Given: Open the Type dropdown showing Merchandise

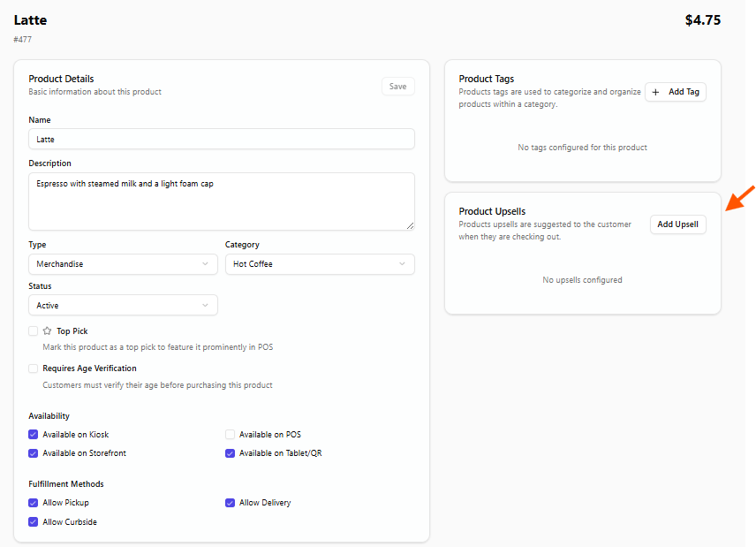Looking at the screenshot, I should click(123, 264).
